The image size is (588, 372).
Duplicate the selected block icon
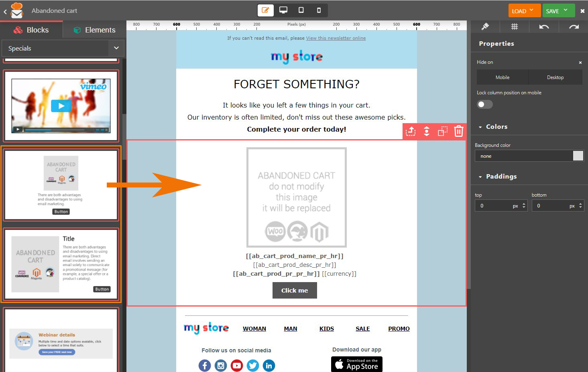point(443,131)
